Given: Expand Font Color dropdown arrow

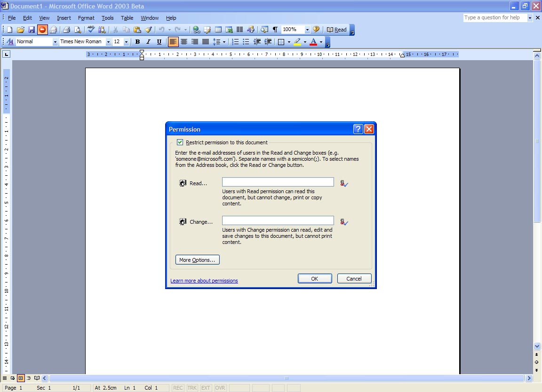Looking at the screenshot, I should (321, 42).
